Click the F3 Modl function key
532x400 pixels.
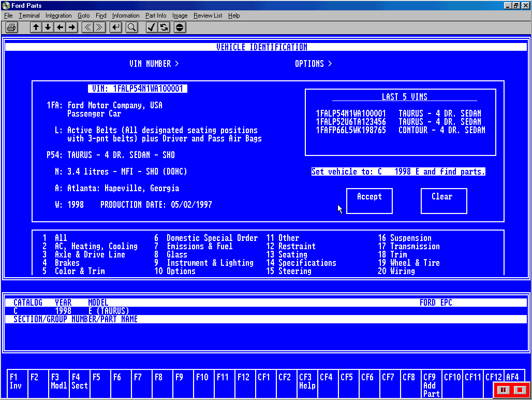coord(58,383)
